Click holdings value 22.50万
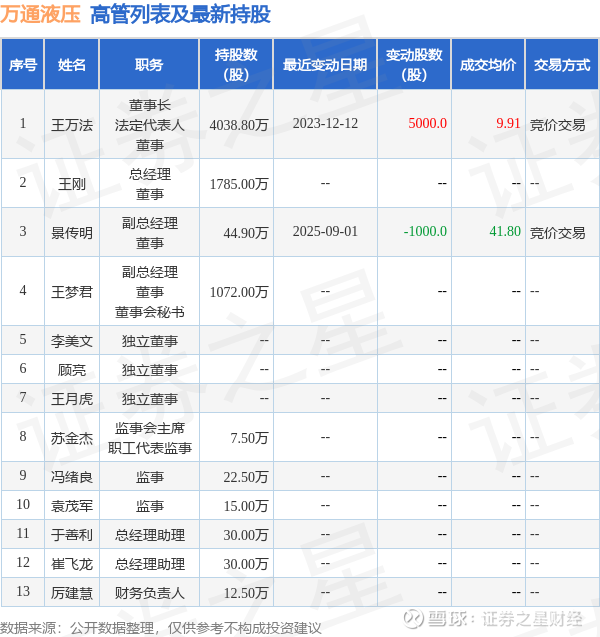The height and width of the screenshot is (637, 600). (x=246, y=477)
